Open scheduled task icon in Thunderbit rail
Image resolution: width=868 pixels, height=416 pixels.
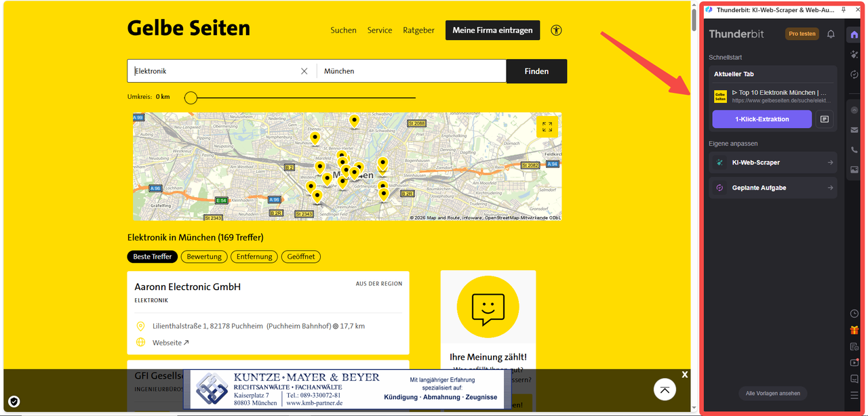854,75
